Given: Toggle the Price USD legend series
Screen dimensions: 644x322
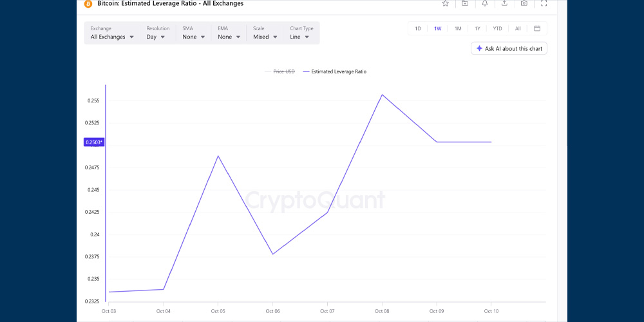Looking at the screenshot, I should 279,71.
